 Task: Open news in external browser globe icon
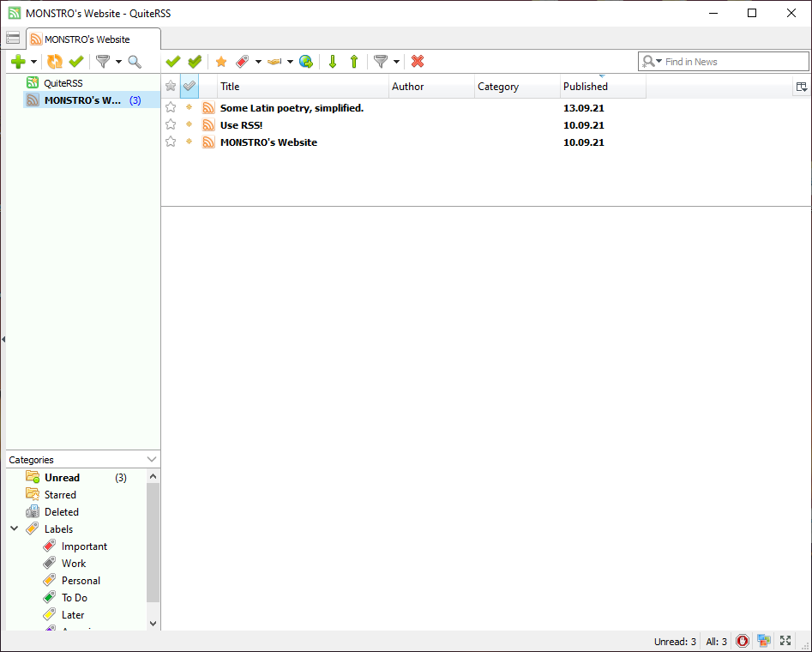click(x=306, y=62)
